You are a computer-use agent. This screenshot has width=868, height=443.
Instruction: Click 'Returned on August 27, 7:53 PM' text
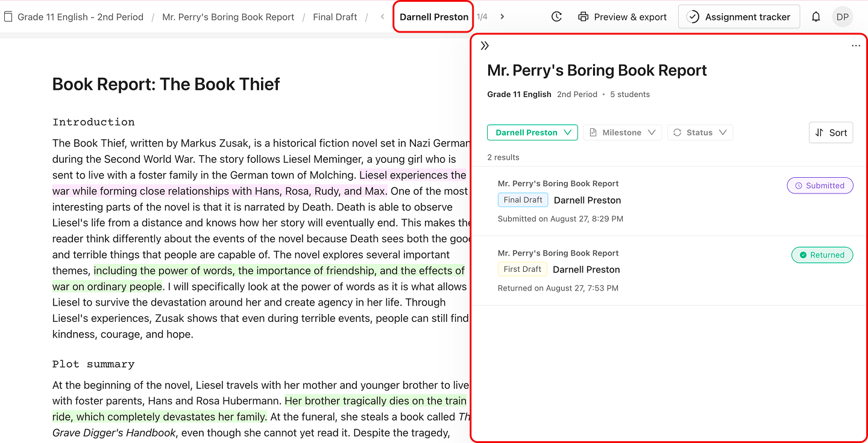pos(558,288)
